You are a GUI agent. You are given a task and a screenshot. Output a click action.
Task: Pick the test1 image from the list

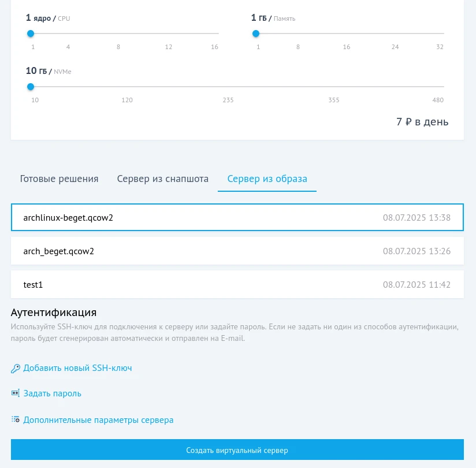pos(237,285)
